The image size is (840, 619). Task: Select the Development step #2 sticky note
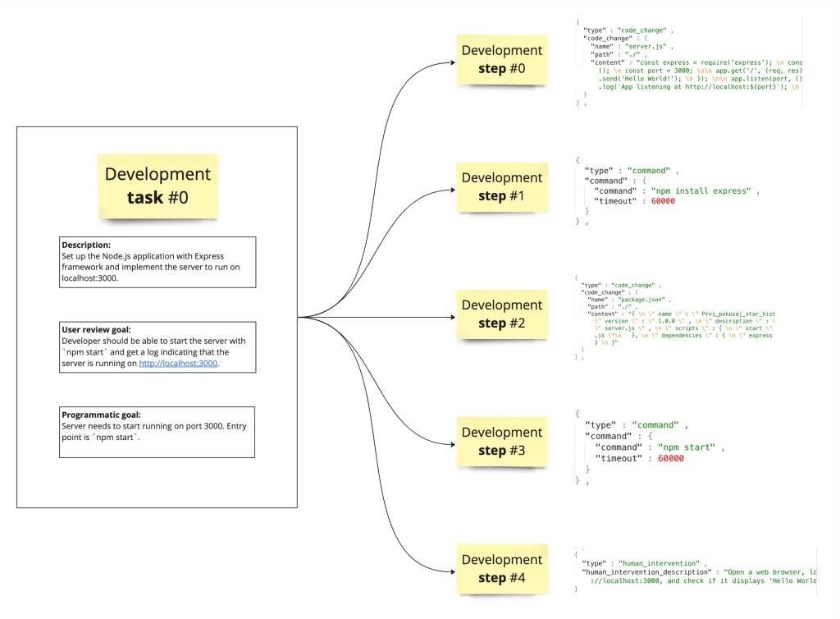(x=501, y=314)
